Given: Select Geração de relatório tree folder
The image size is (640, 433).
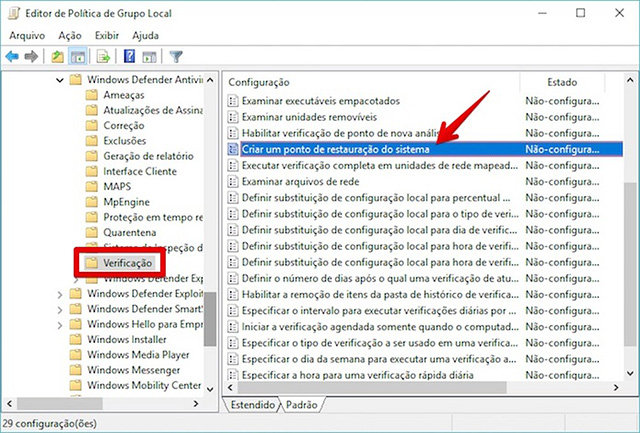Looking at the screenshot, I should click(x=148, y=156).
